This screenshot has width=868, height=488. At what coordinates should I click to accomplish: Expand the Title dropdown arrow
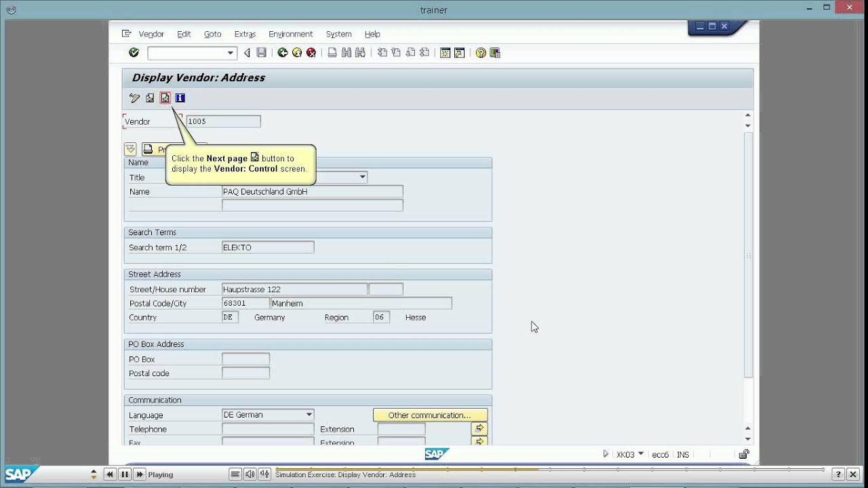point(363,177)
